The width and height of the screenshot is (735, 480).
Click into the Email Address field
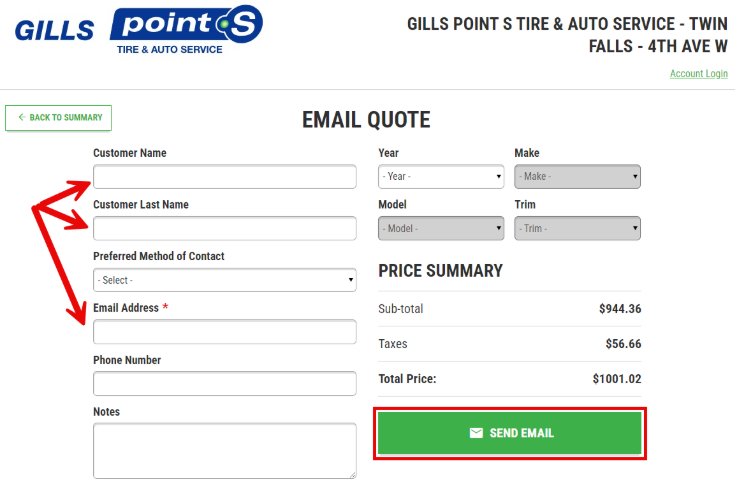tap(225, 332)
